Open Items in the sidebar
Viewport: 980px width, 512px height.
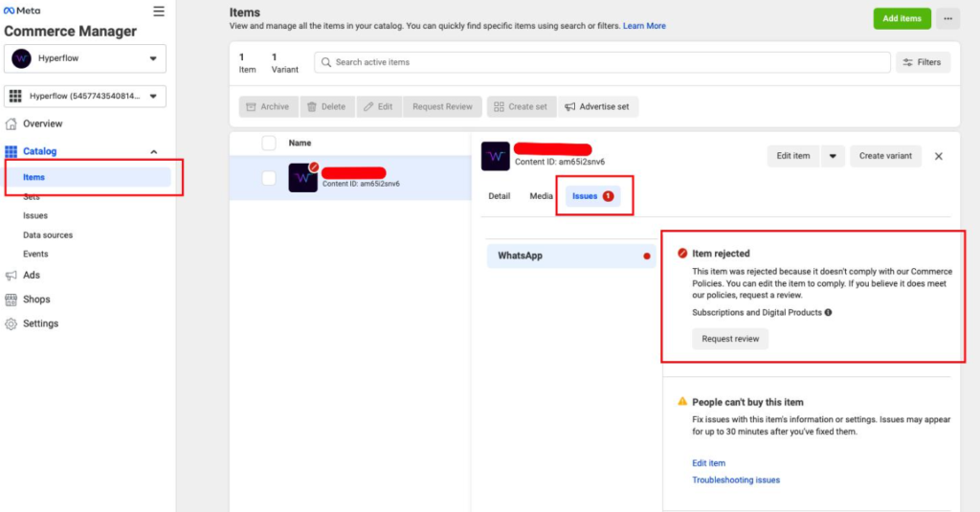coord(89,178)
